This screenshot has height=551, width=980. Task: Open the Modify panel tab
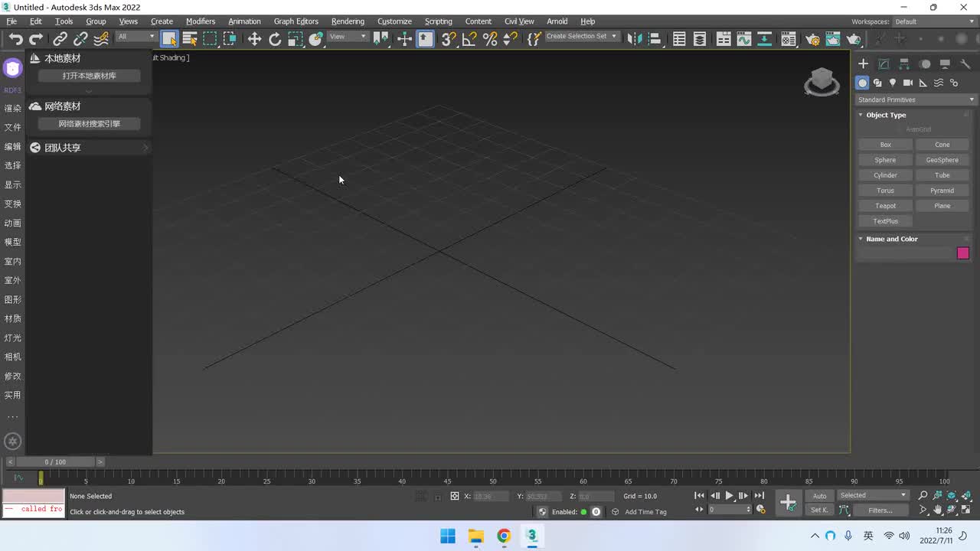pos(884,64)
